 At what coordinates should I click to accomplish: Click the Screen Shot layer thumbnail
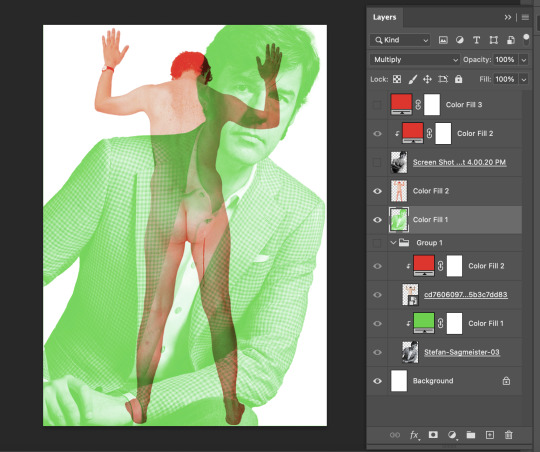click(x=399, y=162)
